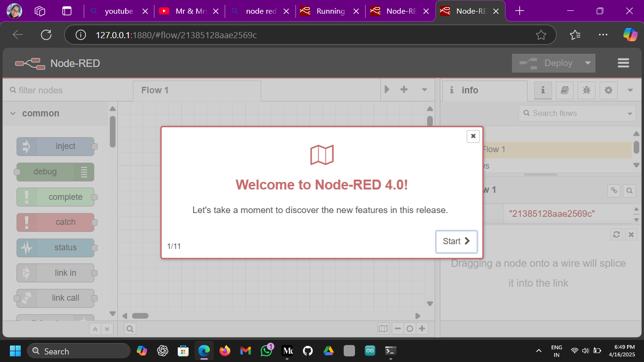Image resolution: width=644 pixels, height=362 pixels.
Task: Expand all palette categories button
Action: pos(107,329)
